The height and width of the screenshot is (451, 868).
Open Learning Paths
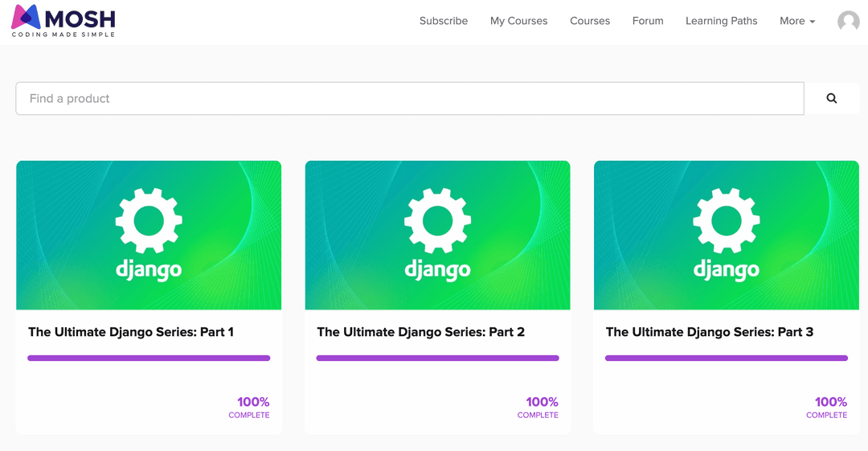(721, 21)
